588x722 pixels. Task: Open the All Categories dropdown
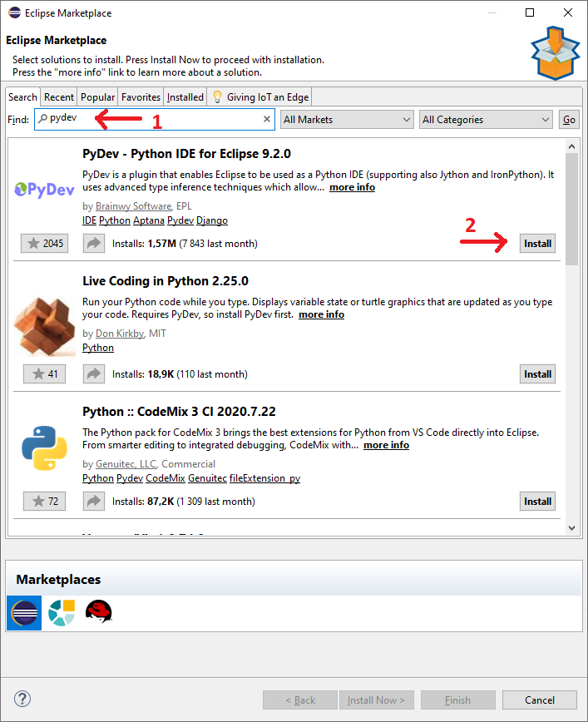point(486,120)
